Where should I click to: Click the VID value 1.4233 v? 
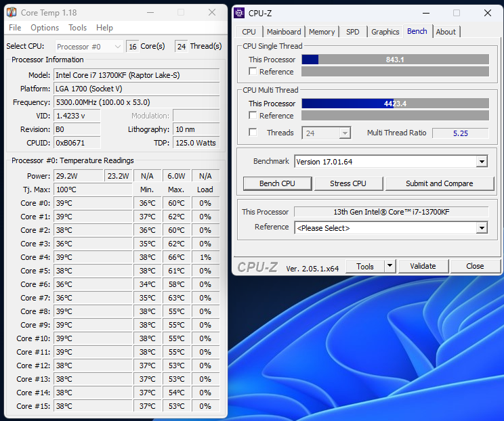(77, 116)
